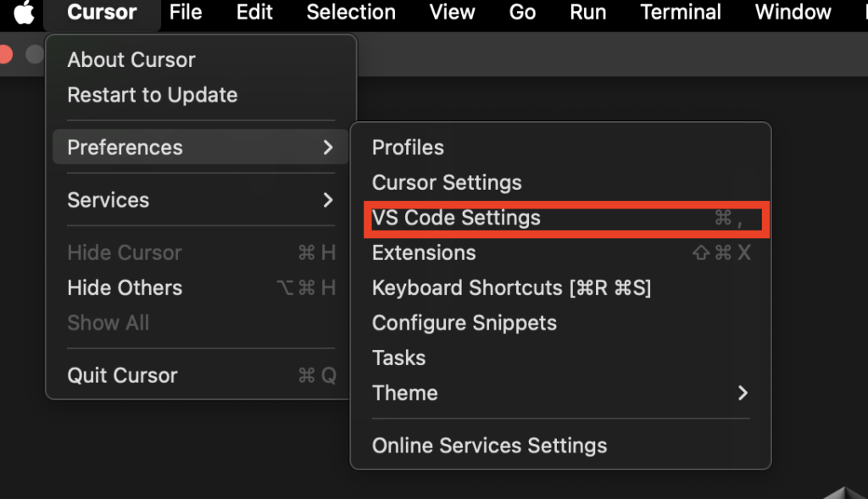Image resolution: width=868 pixels, height=499 pixels.
Task: Choose Restart to Update
Action: (x=153, y=95)
